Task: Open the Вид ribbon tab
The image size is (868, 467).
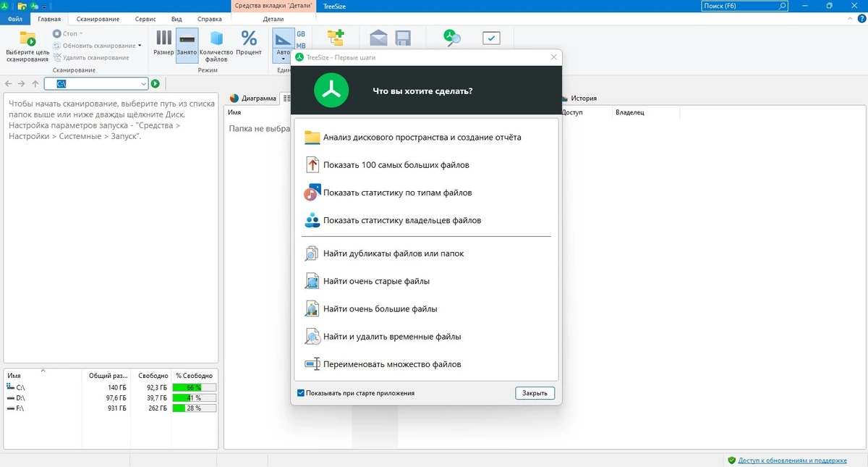Action: (x=176, y=19)
